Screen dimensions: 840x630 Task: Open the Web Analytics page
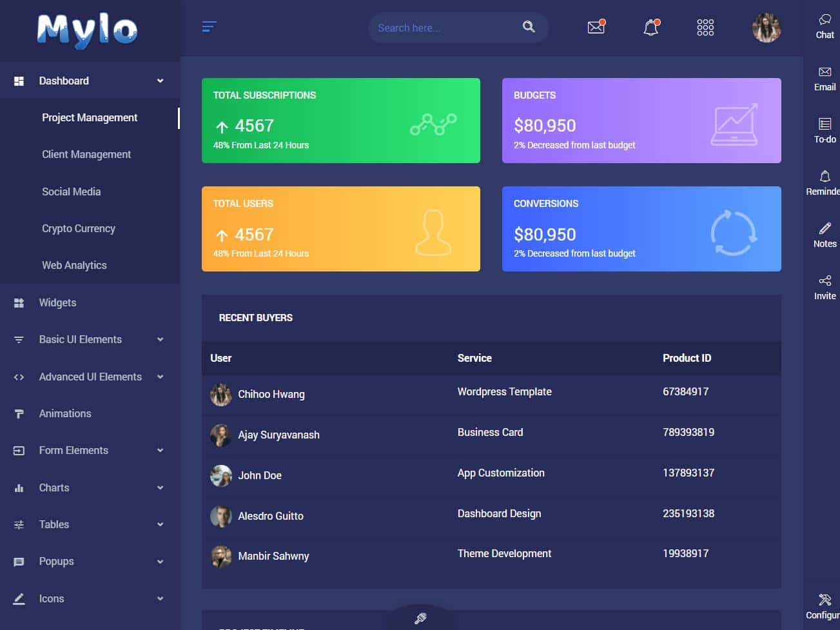tap(73, 265)
